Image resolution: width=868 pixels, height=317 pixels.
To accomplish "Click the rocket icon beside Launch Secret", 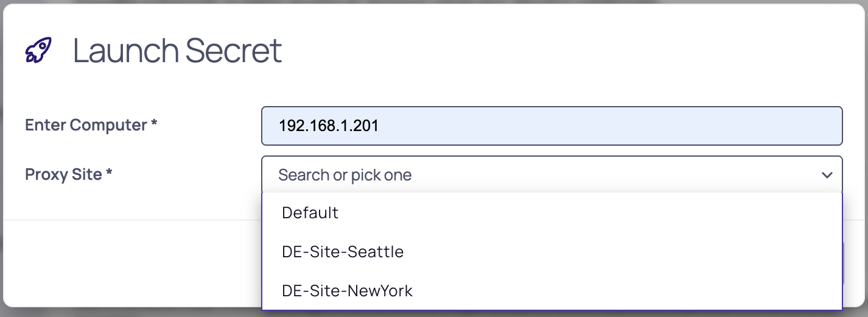I will point(38,50).
